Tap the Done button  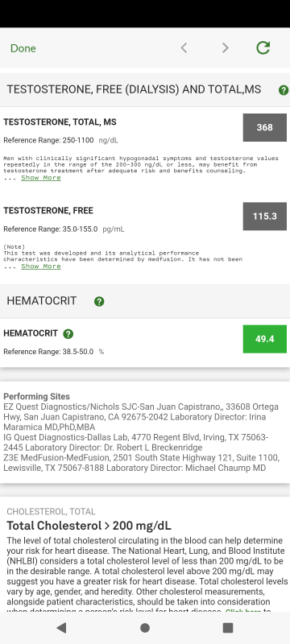pos(23,48)
